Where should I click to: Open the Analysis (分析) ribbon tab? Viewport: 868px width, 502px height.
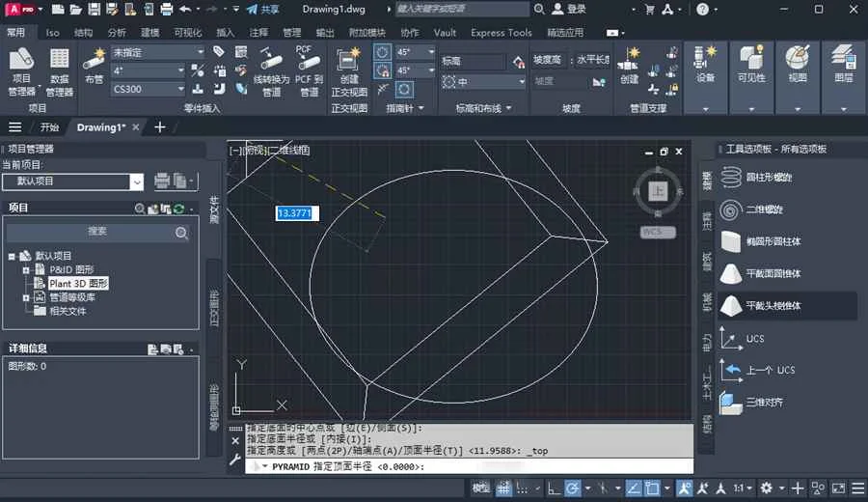point(117,33)
